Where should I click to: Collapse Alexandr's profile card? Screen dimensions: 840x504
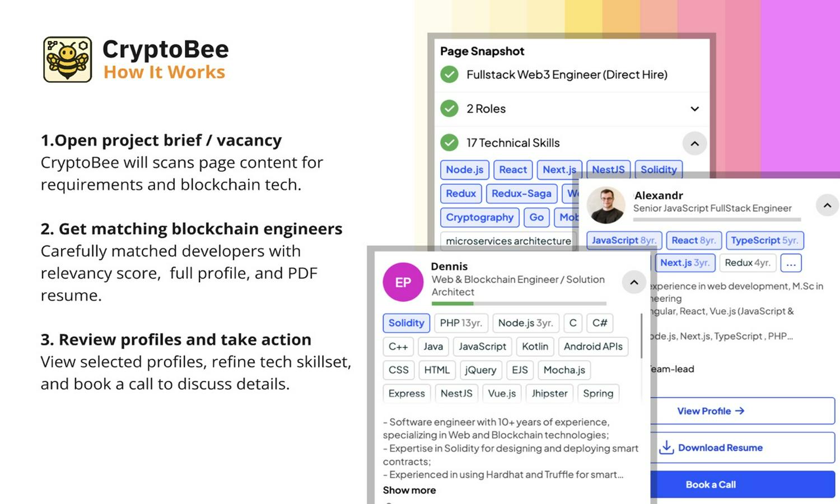click(x=828, y=206)
